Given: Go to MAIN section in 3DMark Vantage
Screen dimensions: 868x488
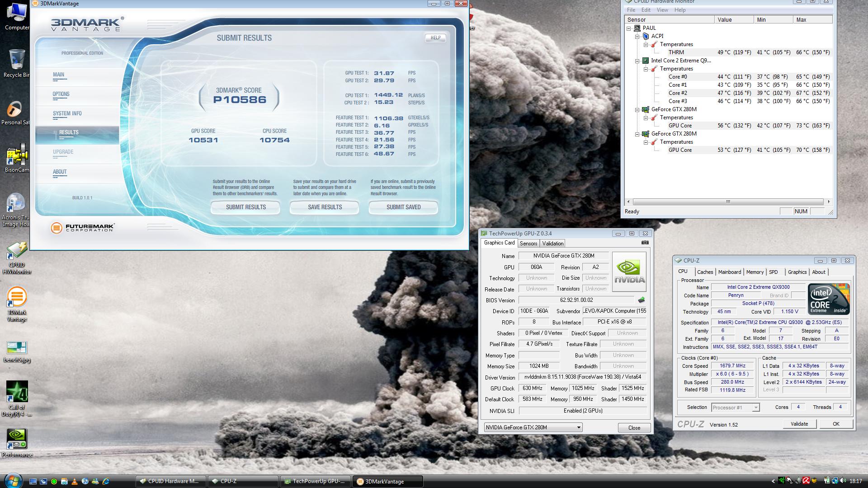Looking at the screenshot, I should point(77,76).
